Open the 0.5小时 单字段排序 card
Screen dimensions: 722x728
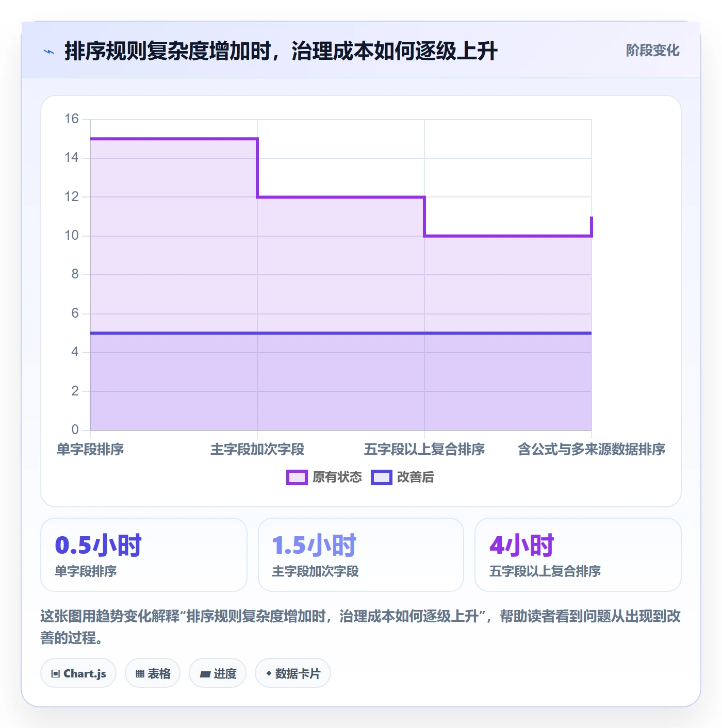pyautogui.click(x=144, y=555)
